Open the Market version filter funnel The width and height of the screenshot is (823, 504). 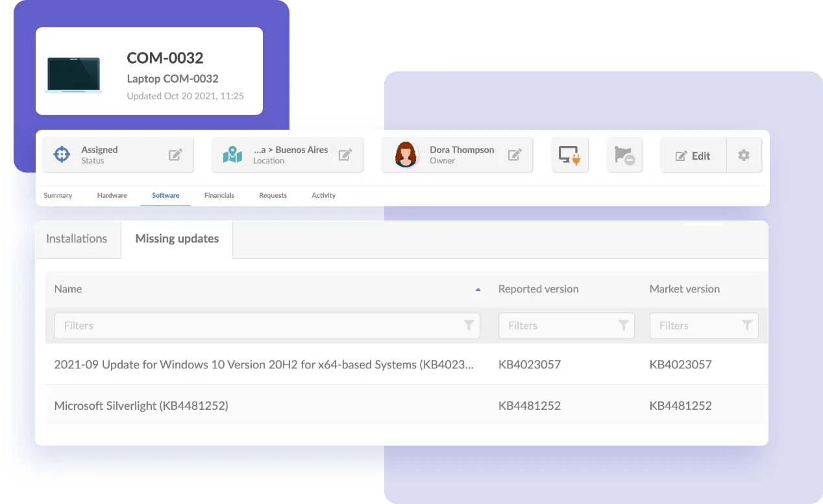747,326
